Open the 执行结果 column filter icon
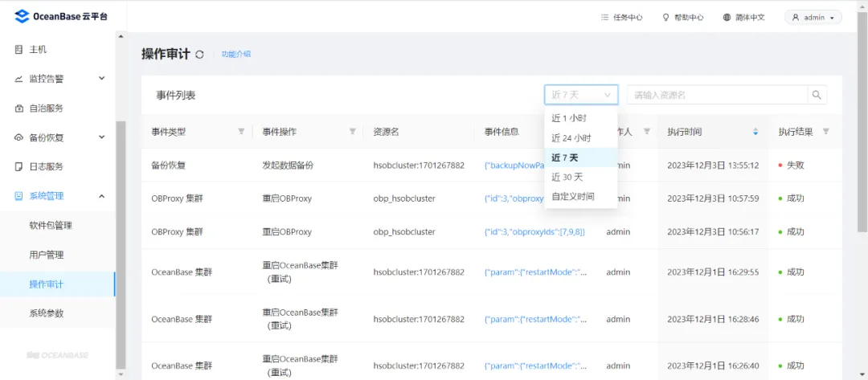The height and width of the screenshot is (380, 868). (825, 132)
